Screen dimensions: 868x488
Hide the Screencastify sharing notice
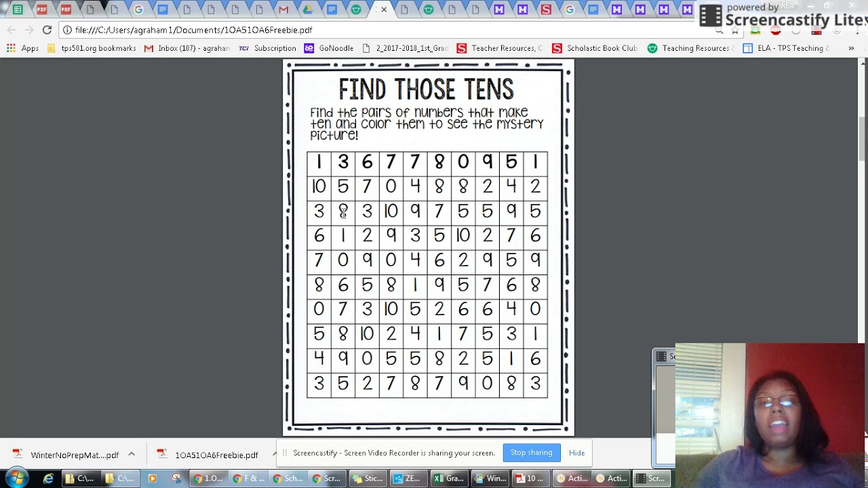point(576,453)
